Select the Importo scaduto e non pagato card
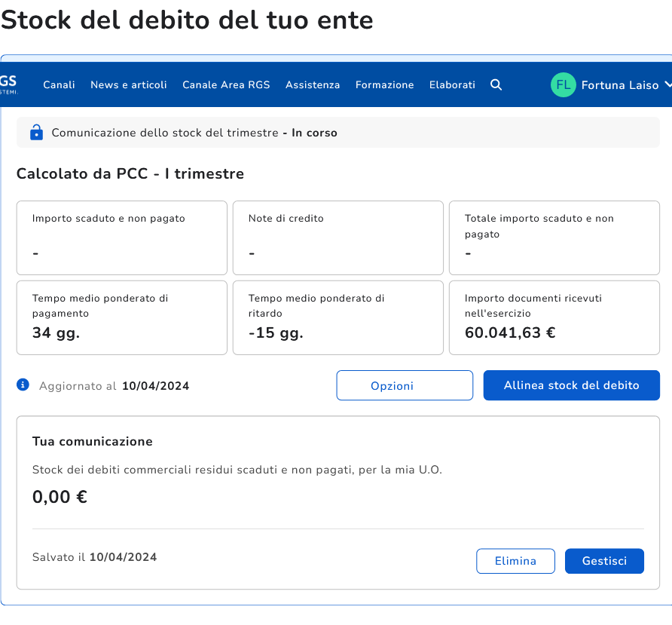The width and height of the screenshot is (672, 625). click(122, 237)
